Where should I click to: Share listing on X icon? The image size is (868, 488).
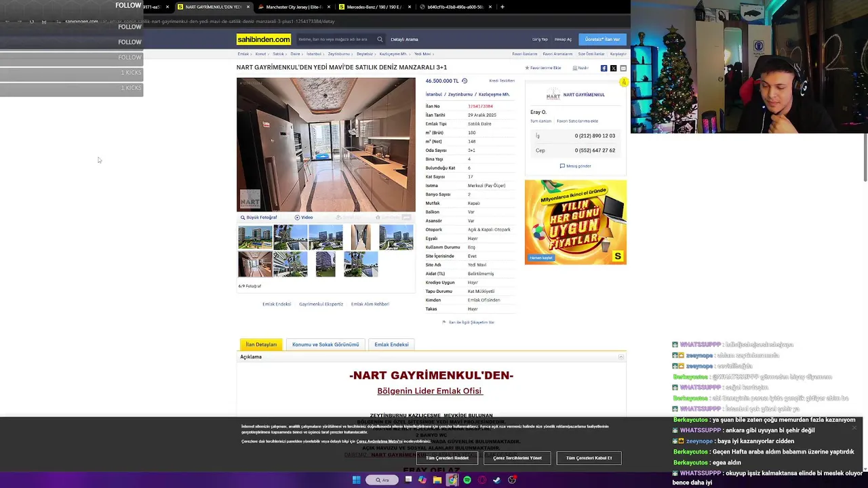pos(613,68)
